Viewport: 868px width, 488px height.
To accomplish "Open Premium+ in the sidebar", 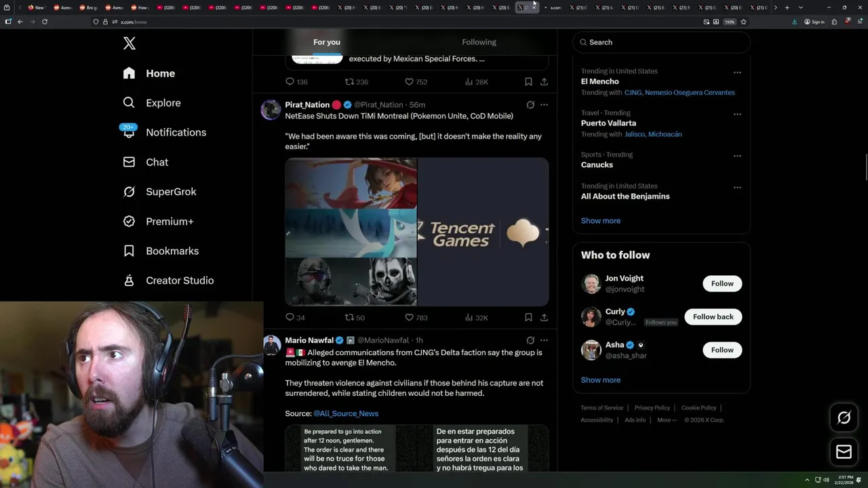I will click(x=158, y=222).
